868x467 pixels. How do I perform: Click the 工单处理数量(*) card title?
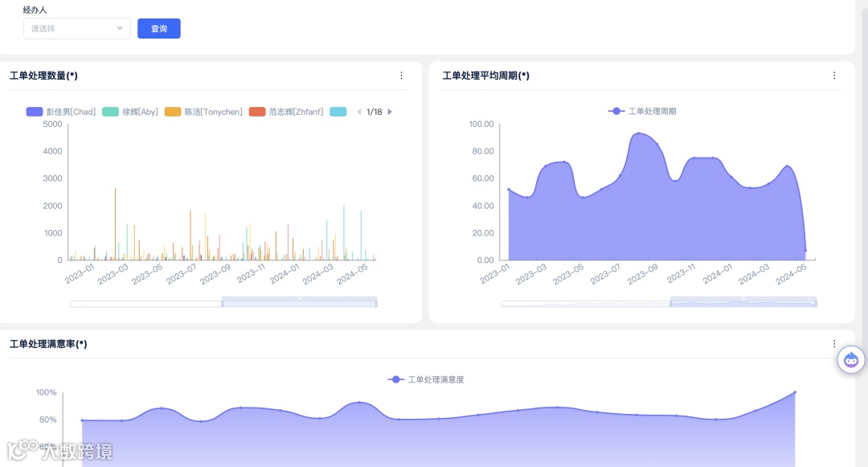pyautogui.click(x=43, y=76)
